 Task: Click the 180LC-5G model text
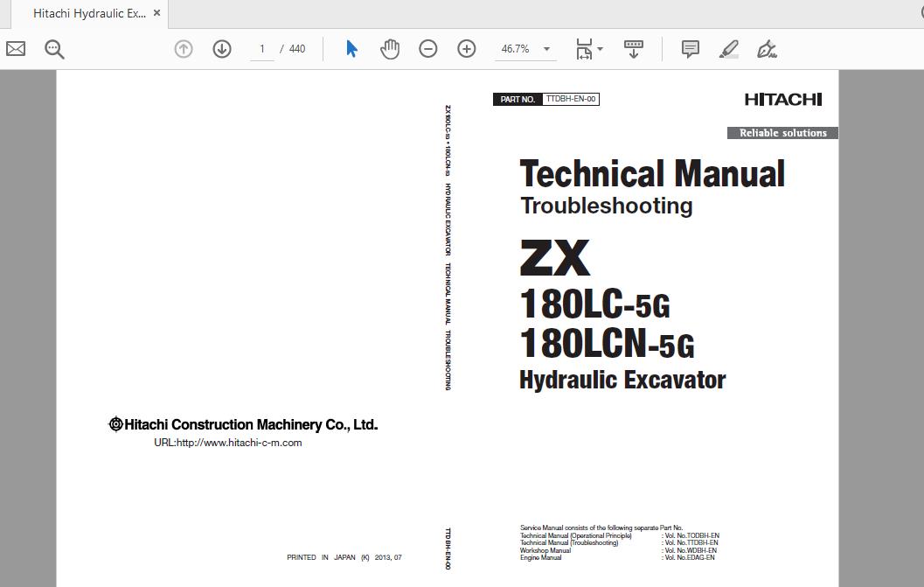[x=595, y=304]
